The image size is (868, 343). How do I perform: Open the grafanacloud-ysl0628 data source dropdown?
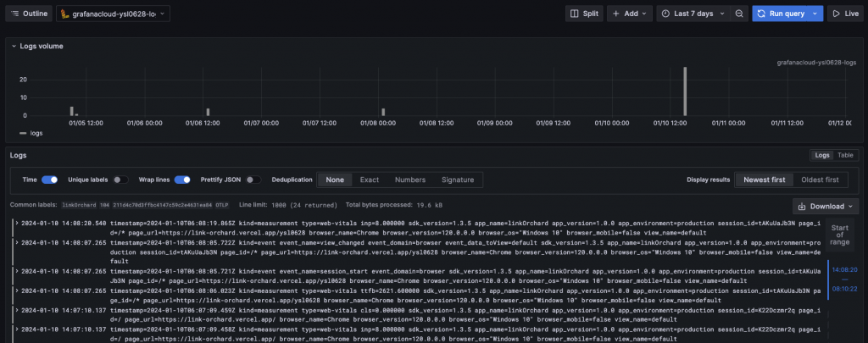pos(113,14)
